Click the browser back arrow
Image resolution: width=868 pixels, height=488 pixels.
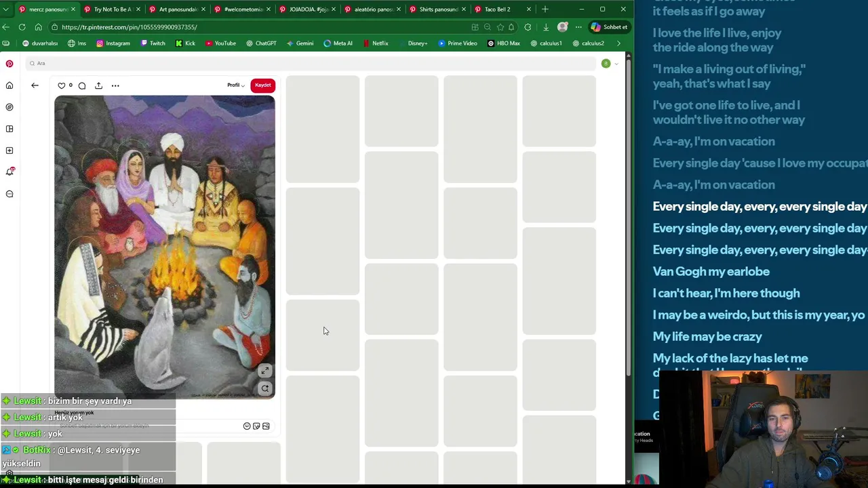(x=6, y=27)
